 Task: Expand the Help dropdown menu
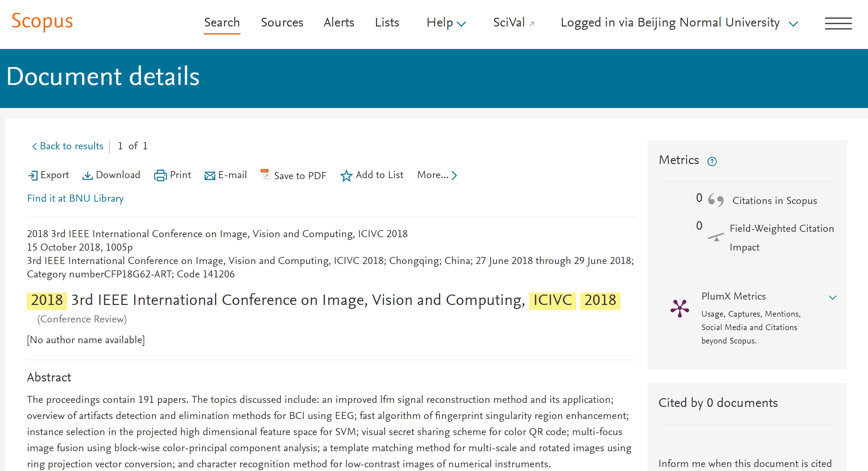point(461,23)
